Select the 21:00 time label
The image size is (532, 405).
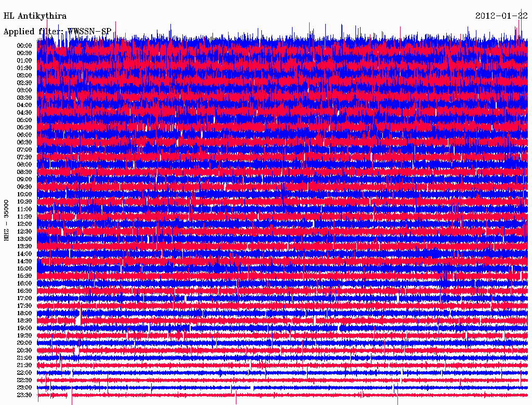(x=24, y=358)
